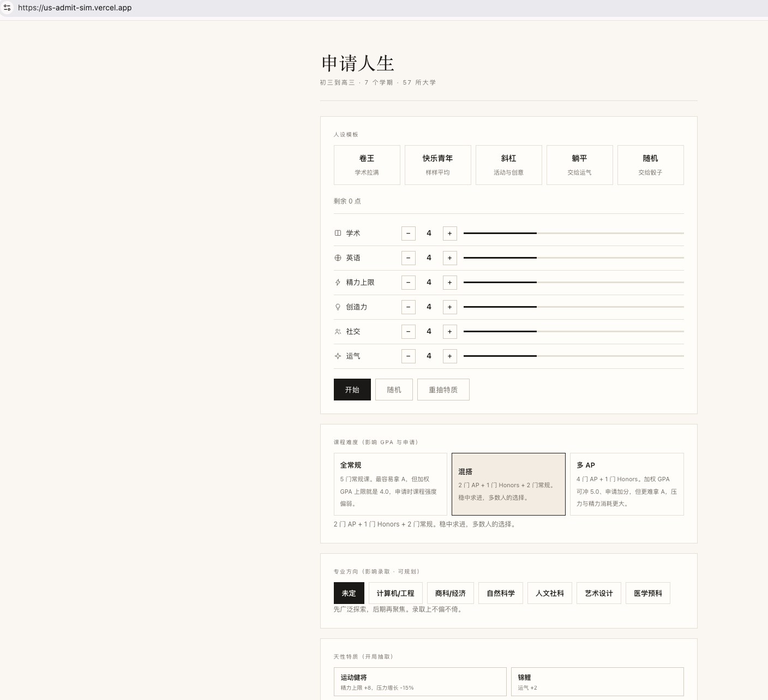Choose the 全常规 course difficulty
The height and width of the screenshot is (700, 768).
coord(390,484)
